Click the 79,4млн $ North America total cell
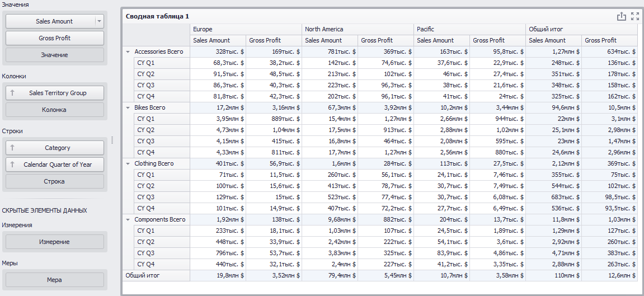This screenshot has height=296, width=644. click(330, 275)
